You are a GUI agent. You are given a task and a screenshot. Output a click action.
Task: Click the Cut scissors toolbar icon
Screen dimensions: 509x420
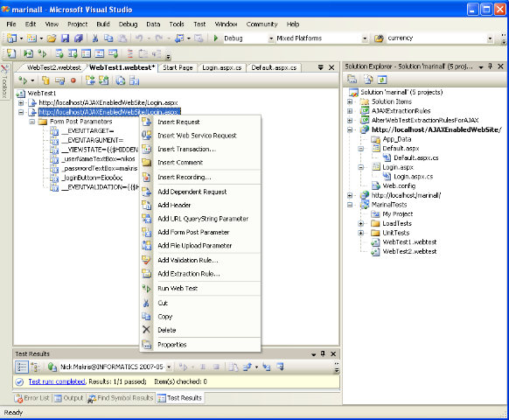click(95, 38)
